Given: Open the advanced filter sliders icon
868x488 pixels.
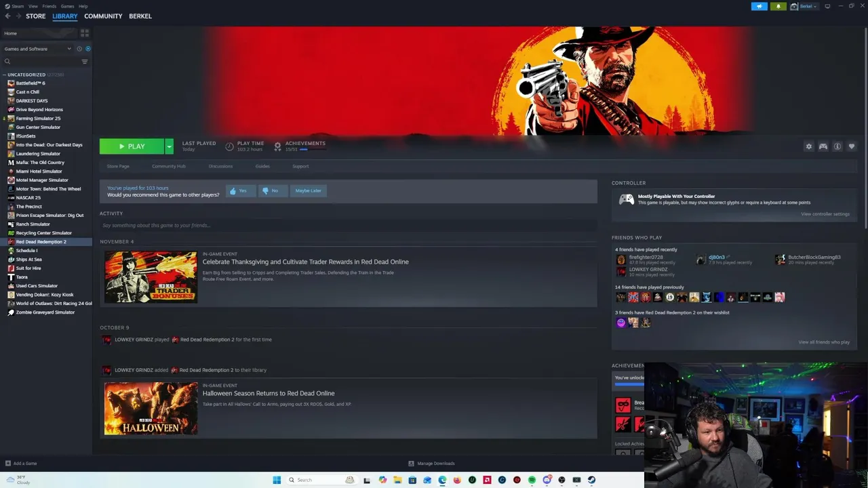Looking at the screenshot, I should (85, 62).
